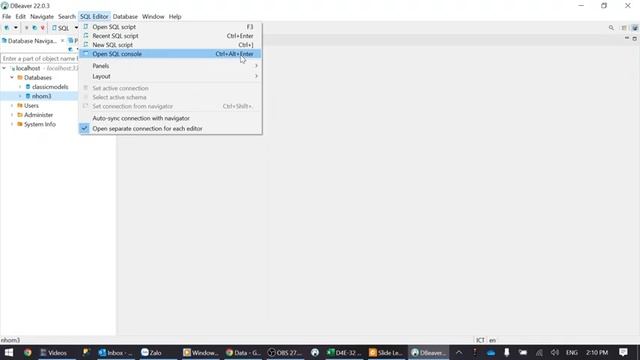Open the New connection dropdown arrow
Viewport: 640px width, 360px height.
(x=16, y=28)
